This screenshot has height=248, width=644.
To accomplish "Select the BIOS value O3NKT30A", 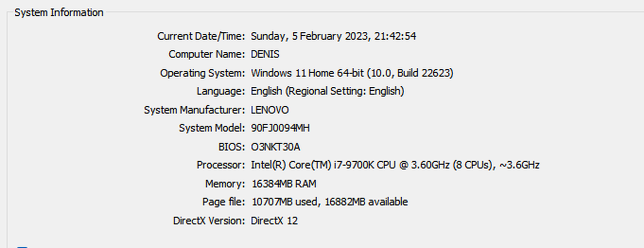I will pyautogui.click(x=275, y=147).
